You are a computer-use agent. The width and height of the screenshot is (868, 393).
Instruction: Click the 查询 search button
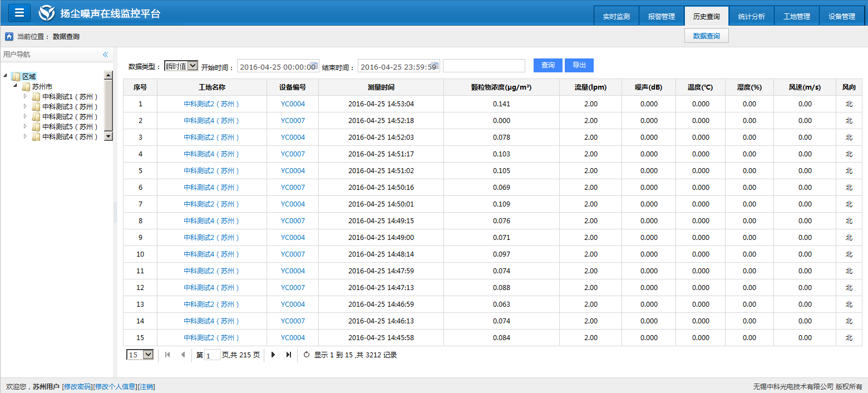(x=548, y=65)
